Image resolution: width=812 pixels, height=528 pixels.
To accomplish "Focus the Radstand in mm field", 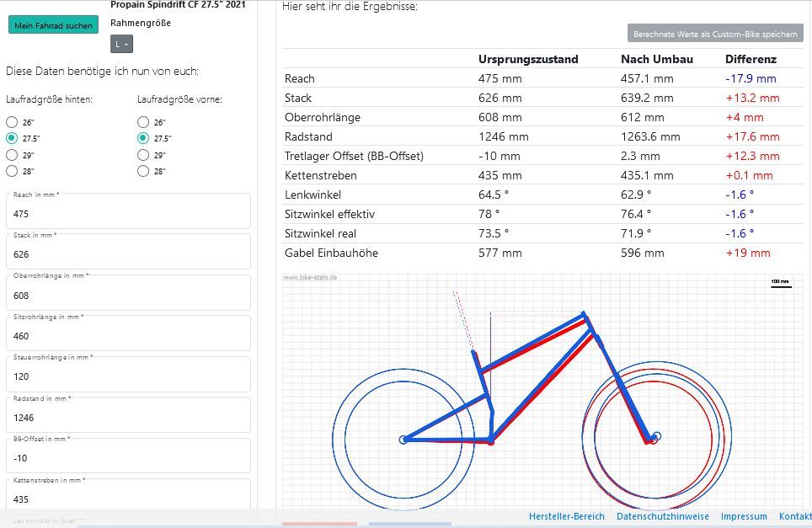I will point(128,417).
